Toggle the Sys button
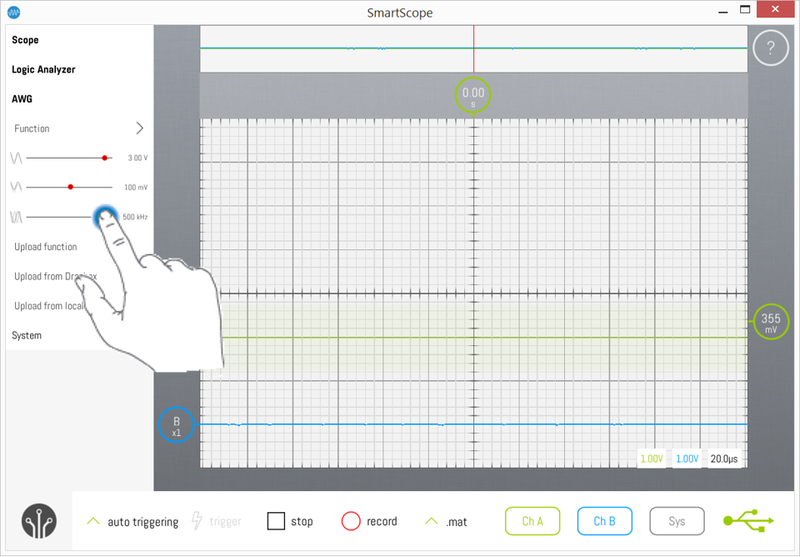The image size is (800, 557). click(677, 521)
